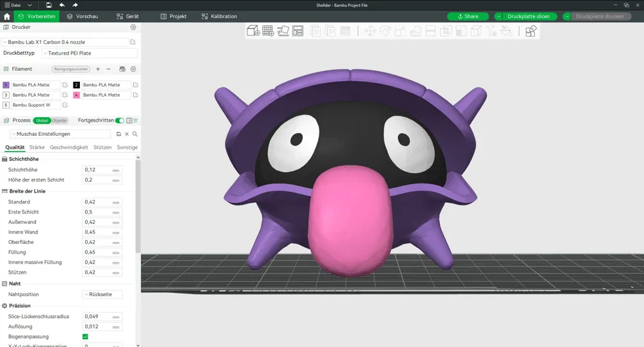Click purple filament 1 color swatch
The image size is (644, 347).
[x=6, y=85]
